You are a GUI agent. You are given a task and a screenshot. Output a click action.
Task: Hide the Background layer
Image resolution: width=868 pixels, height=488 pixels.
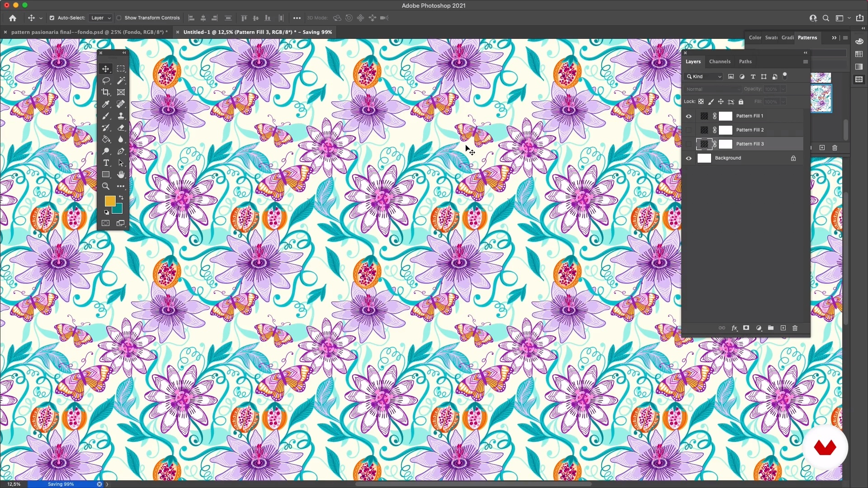(689, 158)
